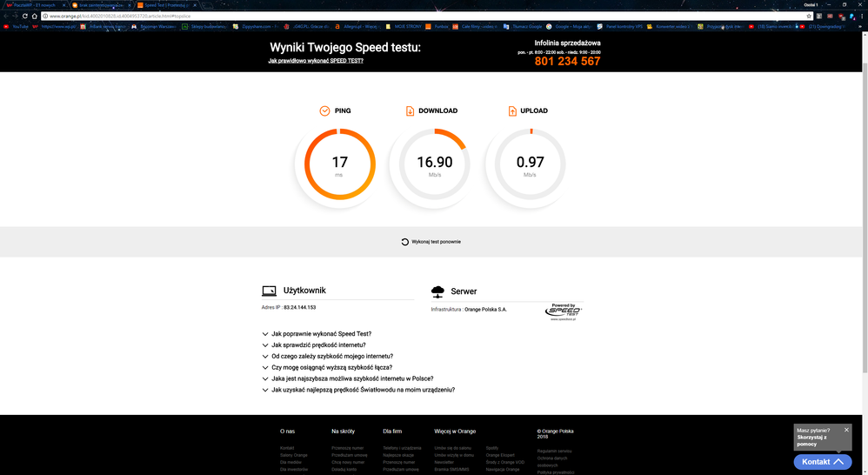Expand 'Od czego zależy szybkość mojego internetu?'
868x475 pixels.
tap(331, 357)
